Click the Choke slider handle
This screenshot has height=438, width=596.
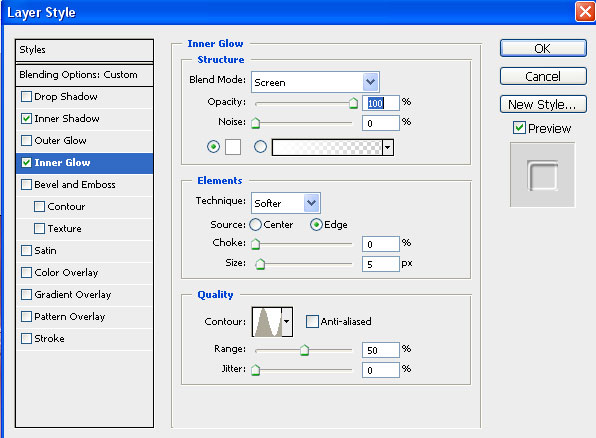[255, 244]
